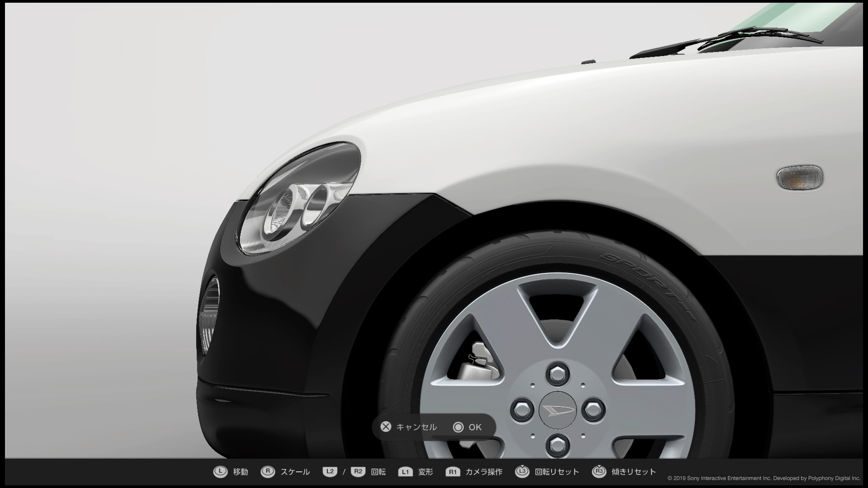Click the X cancel button icon
The height and width of the screenshot is (488, 868).
click(x=386, y=427)
